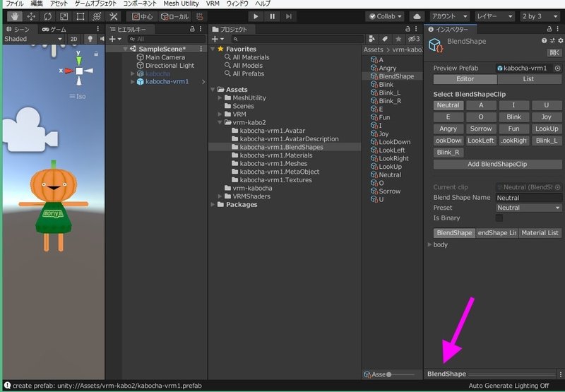
Task: Search by type icon in Project
Action: (371, 39)
